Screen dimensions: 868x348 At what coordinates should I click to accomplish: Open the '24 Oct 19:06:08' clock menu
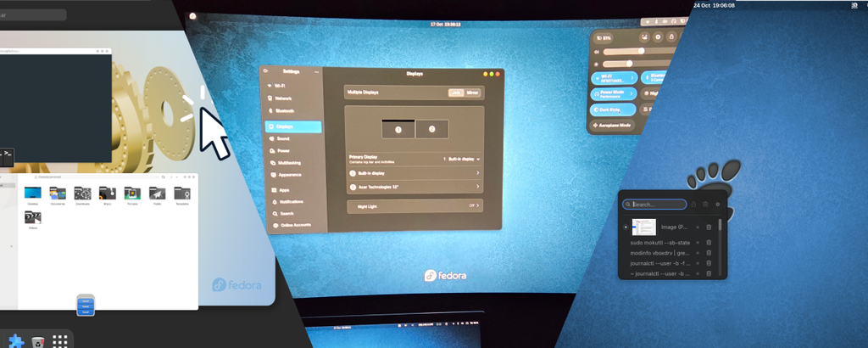714,5
